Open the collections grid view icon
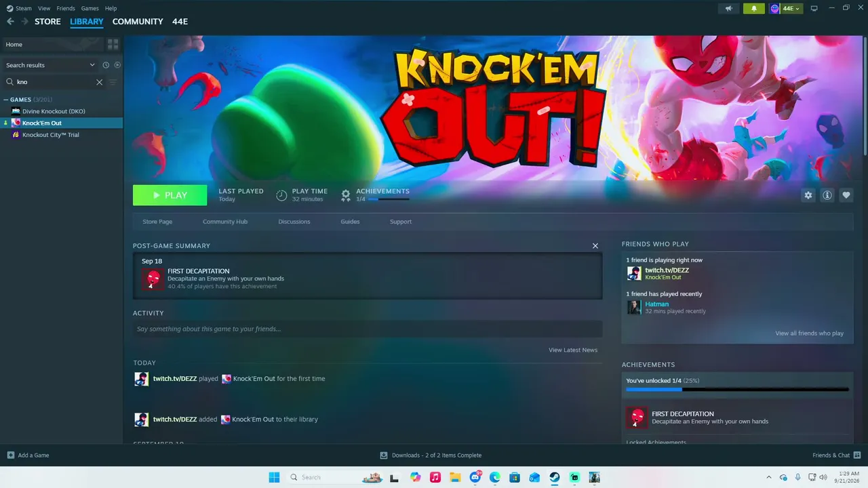 point(113,44)
